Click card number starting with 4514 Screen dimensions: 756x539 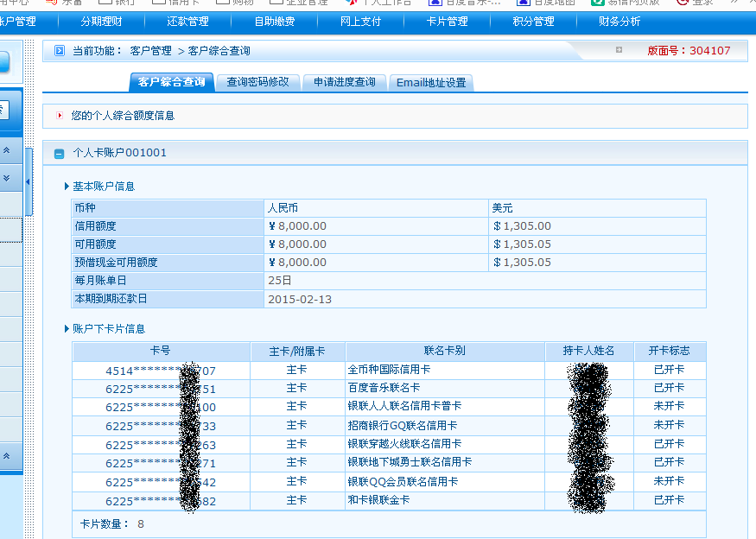tap(161, 371)
